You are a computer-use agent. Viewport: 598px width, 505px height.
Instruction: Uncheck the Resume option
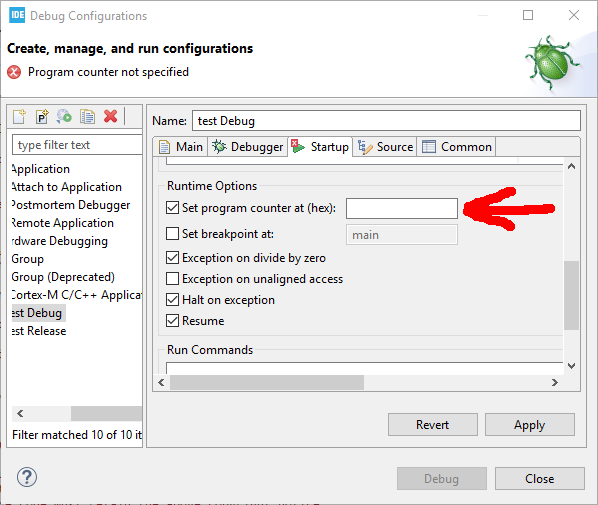(x=172, y=321)
